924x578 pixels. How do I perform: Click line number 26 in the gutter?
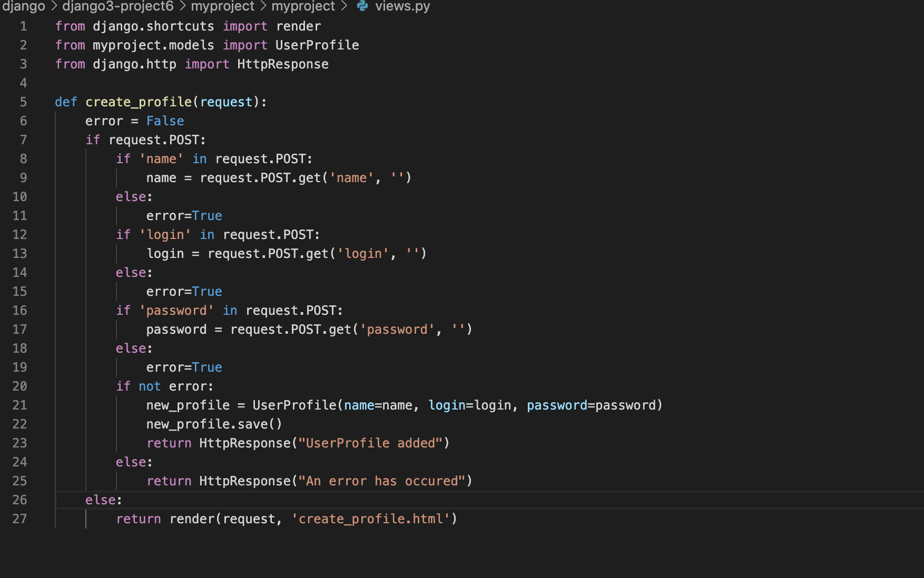pos(19,500)
